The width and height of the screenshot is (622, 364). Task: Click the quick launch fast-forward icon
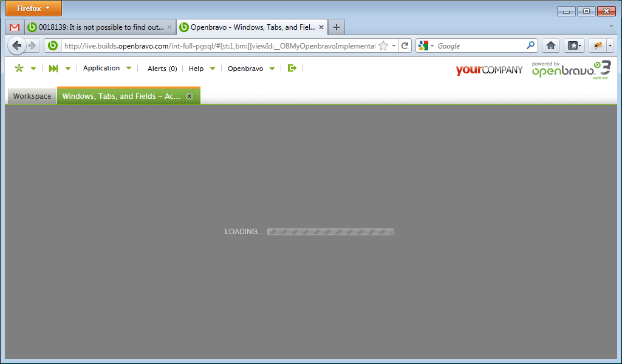[53, 69]
